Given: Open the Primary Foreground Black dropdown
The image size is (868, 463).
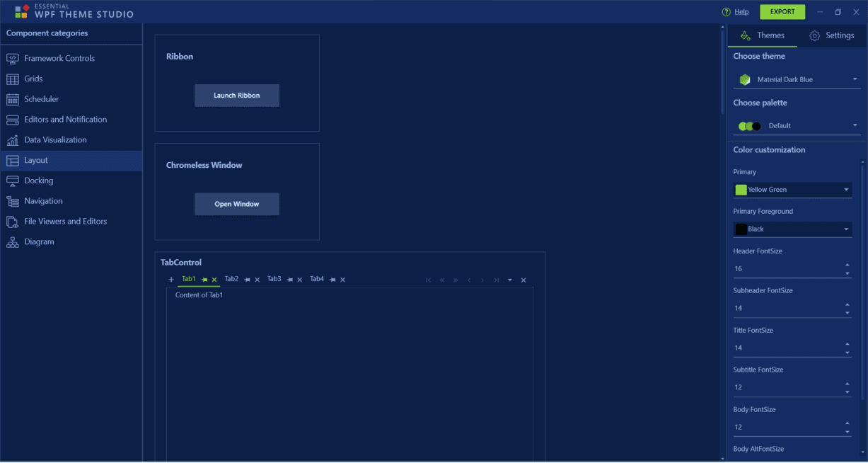Looking at the screenshot, I should tap(792, 229).
